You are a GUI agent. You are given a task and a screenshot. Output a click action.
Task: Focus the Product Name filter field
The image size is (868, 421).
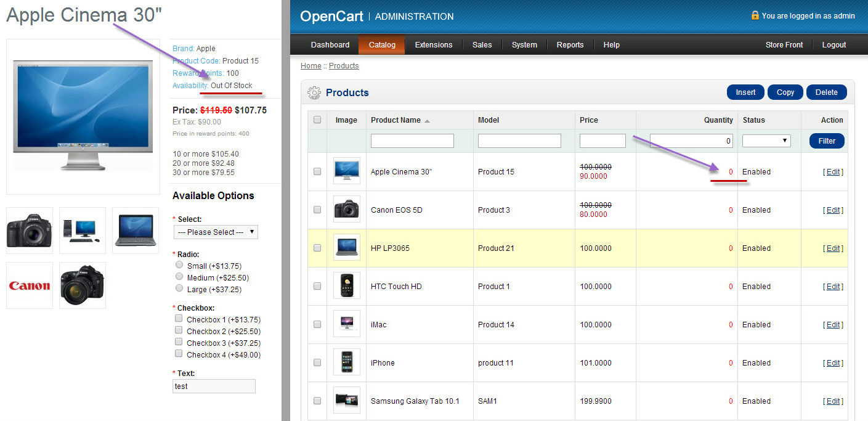(x=412, y=141)
